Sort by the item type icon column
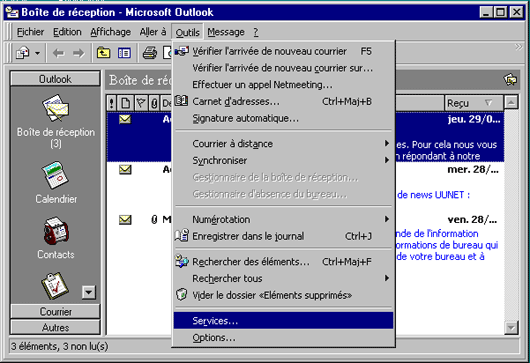 [125, 103]
